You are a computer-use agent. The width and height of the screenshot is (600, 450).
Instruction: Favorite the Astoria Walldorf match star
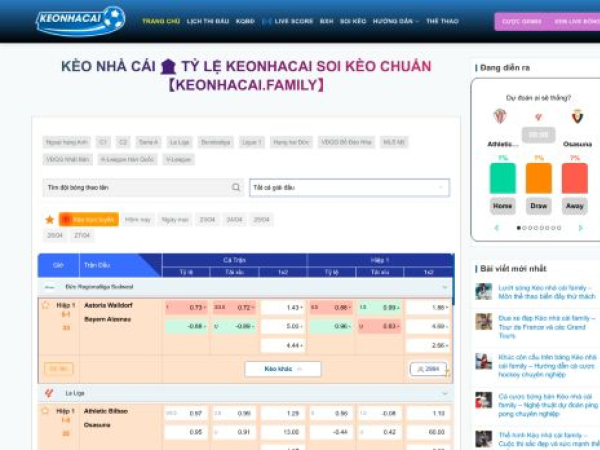click(46, 305)
